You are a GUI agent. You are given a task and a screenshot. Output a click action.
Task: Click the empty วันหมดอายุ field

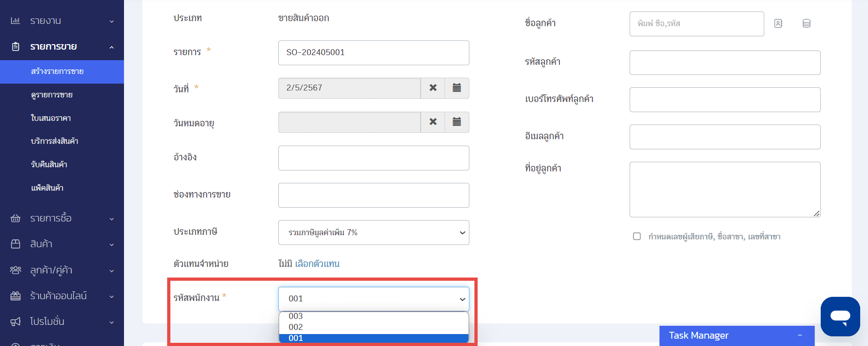point(349,122)
